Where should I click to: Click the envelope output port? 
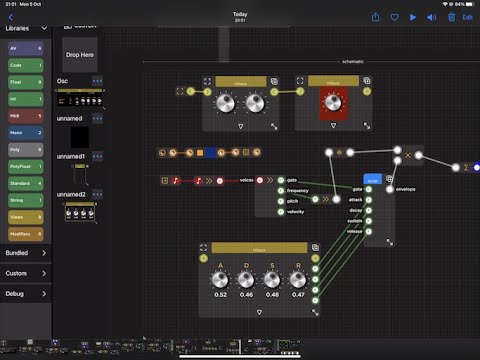point(390,190)
